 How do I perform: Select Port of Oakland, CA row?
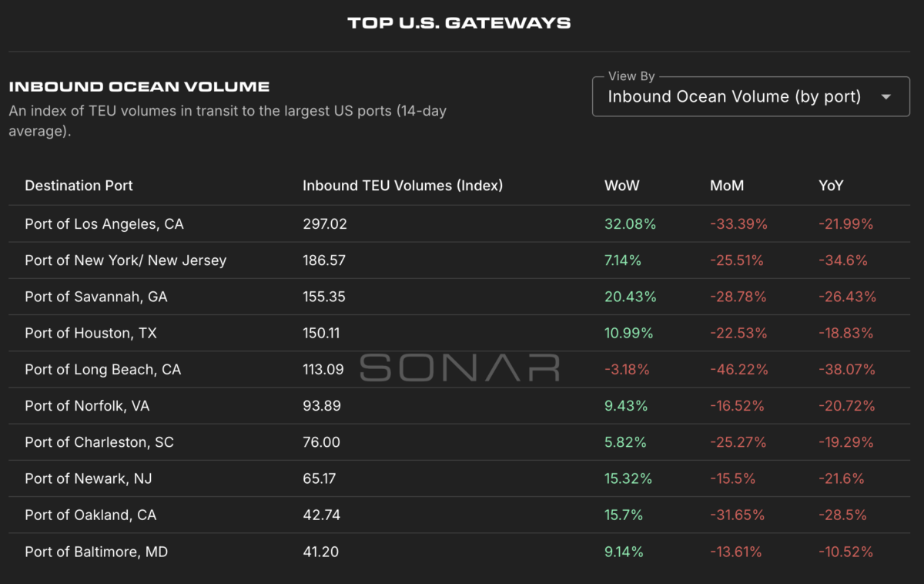pos(90,515)
